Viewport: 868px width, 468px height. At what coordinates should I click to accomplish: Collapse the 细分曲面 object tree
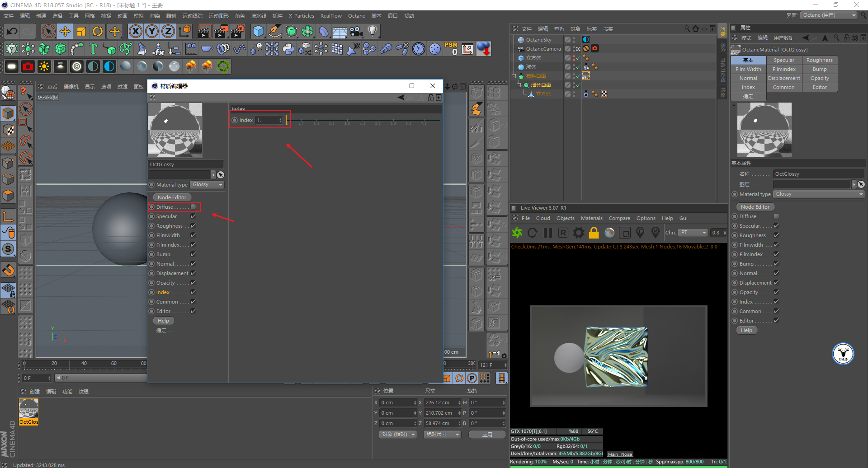pyautogui.click(x=519, y=85)
